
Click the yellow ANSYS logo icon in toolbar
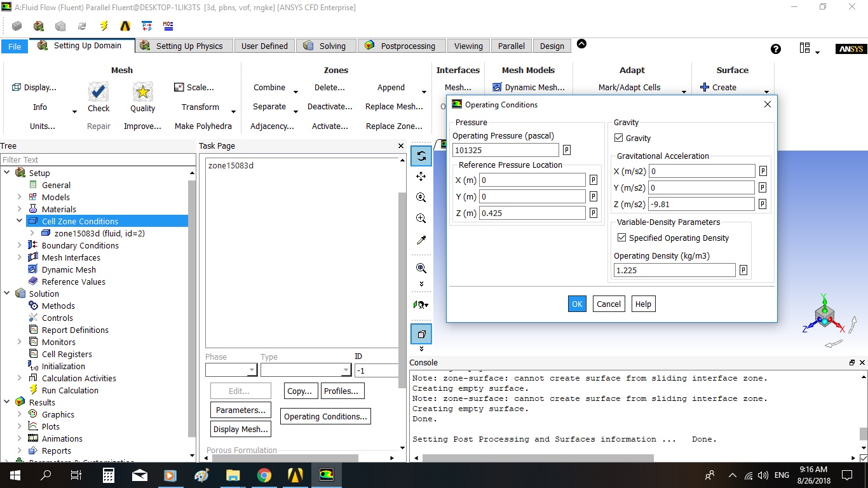(125, 26)
